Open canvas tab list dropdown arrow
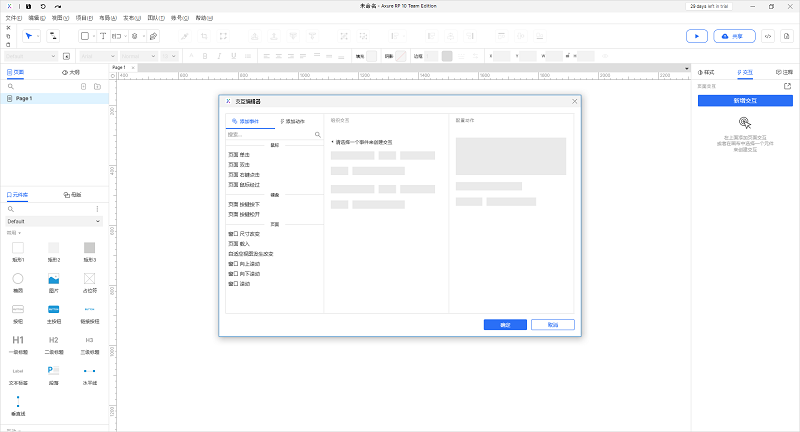 pos(686,68)
